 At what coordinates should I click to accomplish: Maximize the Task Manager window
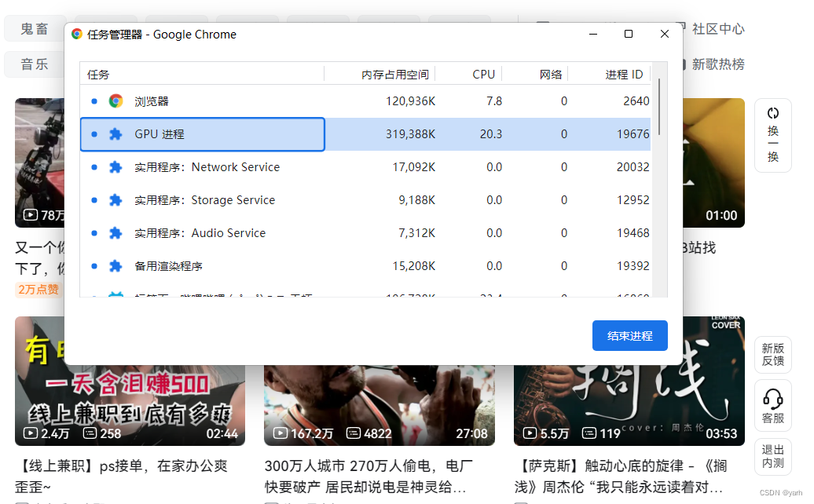(x=628, y=35)
